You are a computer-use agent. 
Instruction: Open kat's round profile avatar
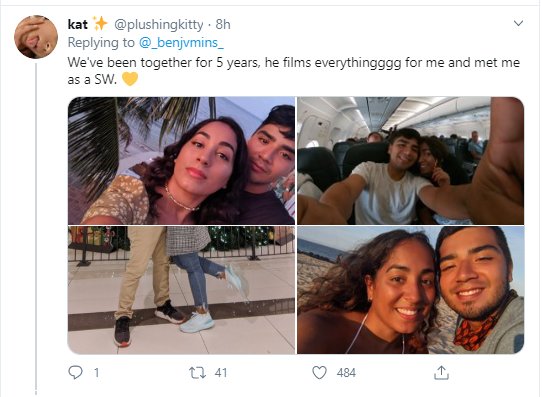click(x=36, y=37)
